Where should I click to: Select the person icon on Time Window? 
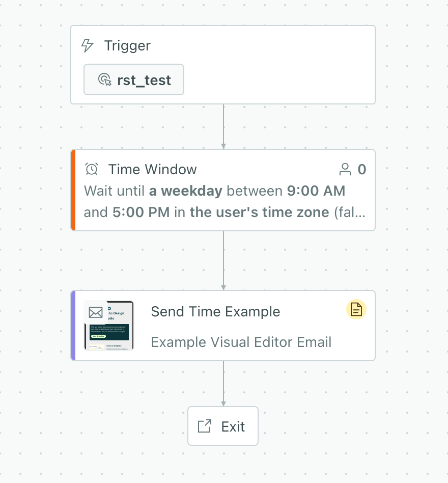point(346,169)
